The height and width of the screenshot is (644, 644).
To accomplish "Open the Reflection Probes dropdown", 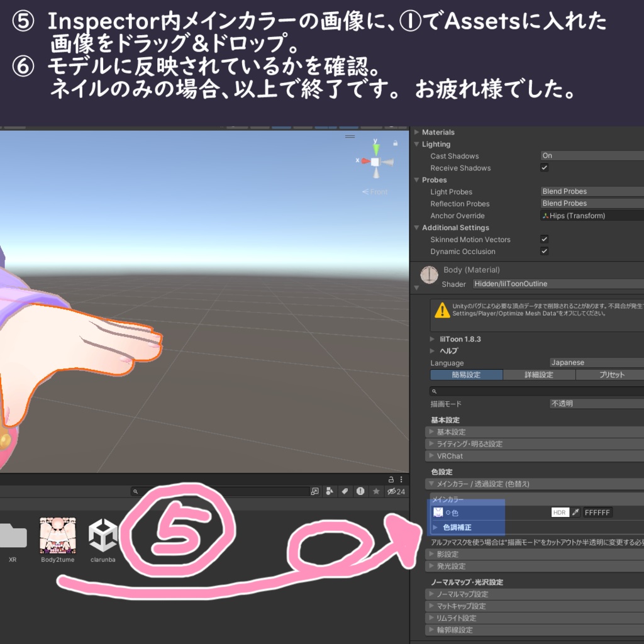I will click(592, 203).
